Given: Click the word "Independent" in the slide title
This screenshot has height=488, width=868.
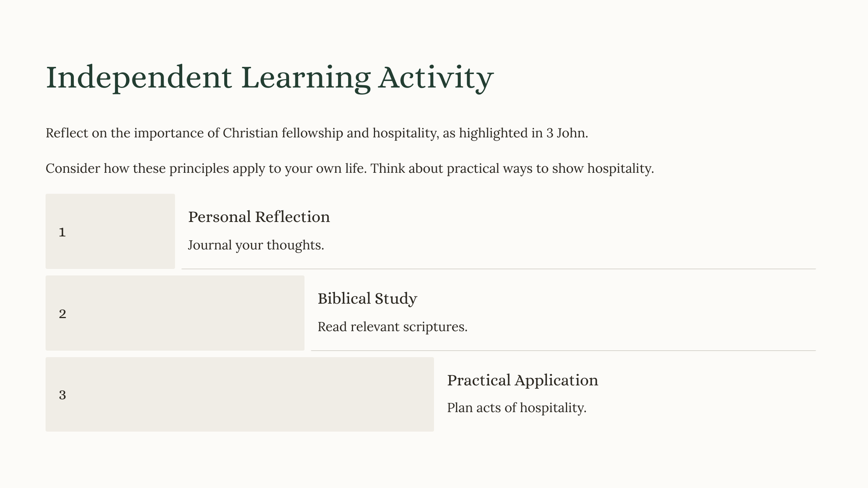Looking at the screenshot, I should pyautogui.click(x=139, y=78).
